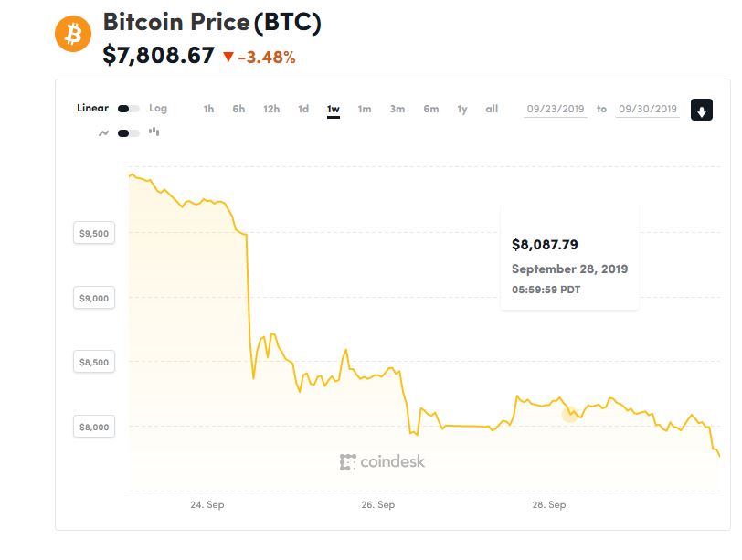Switch to the 1d time range
This screenshot has width=742, height=560.
coord(303,110)
